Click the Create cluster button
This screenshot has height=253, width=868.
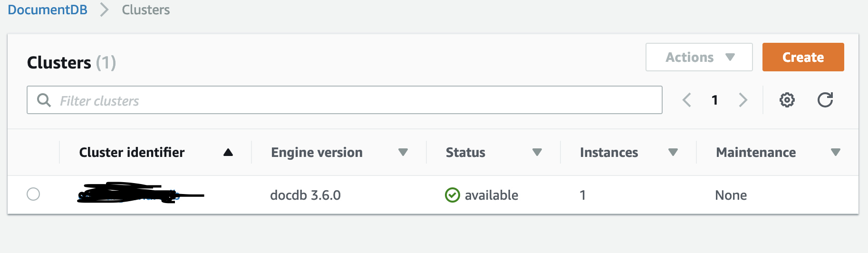[803, 57]
